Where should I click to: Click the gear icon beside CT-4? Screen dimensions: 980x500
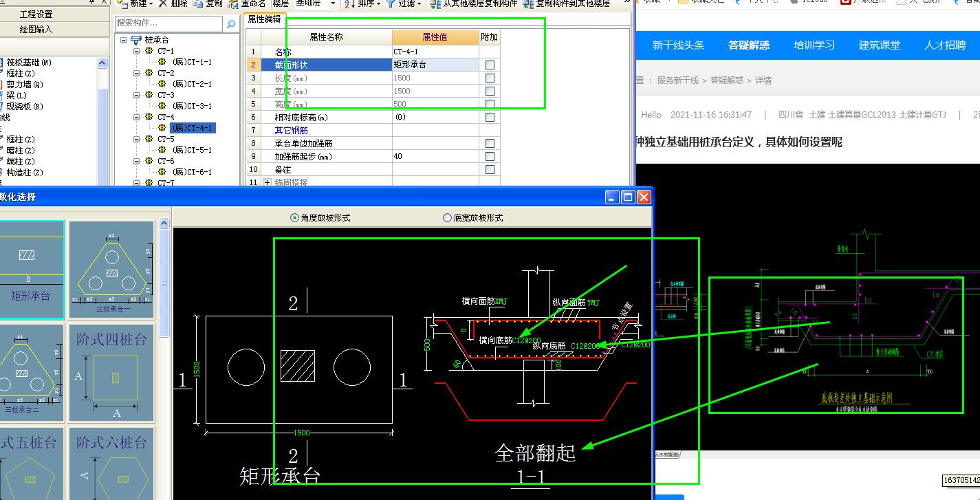(x=149, y=117)
